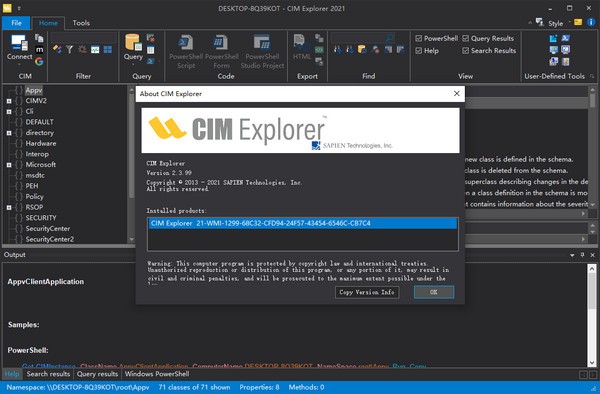The image size is (600, 394).
Task: Click the Connect computer icon in CIM group
Action: (19, 42)
